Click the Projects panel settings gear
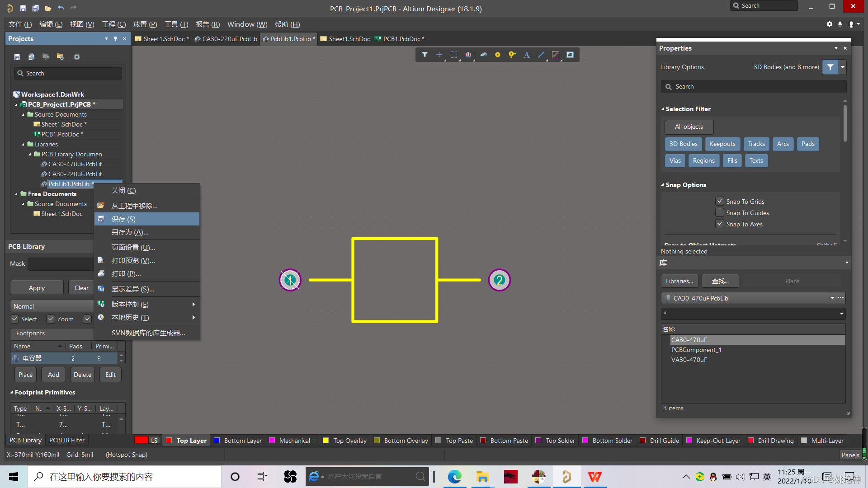868x488 pixels. [77, 57]
